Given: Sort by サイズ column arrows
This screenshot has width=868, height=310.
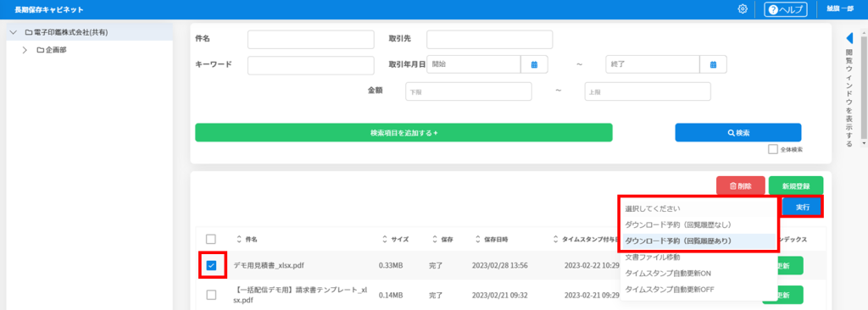Looking at the screenshot, I should click(385, 239).
